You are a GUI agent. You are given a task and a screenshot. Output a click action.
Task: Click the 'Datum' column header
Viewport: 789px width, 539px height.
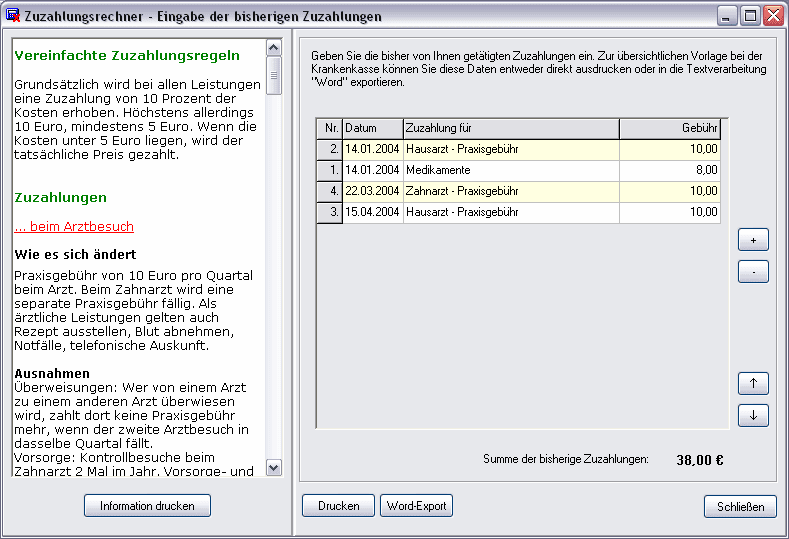(373, 129)
